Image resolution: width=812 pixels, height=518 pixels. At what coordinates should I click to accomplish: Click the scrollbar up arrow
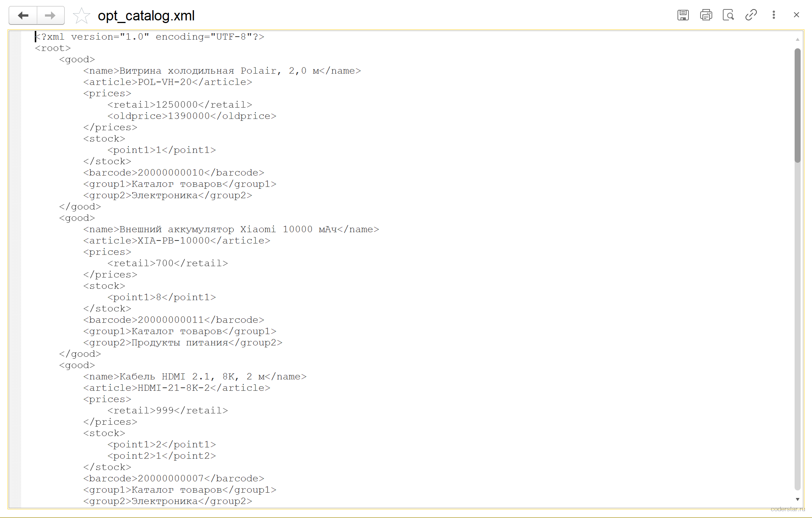pos(797,39)
